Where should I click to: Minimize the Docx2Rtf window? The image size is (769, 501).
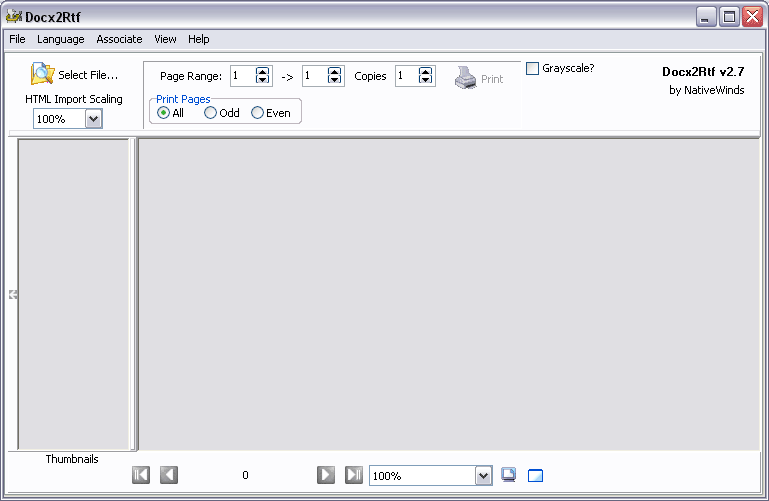pos(706,17)
